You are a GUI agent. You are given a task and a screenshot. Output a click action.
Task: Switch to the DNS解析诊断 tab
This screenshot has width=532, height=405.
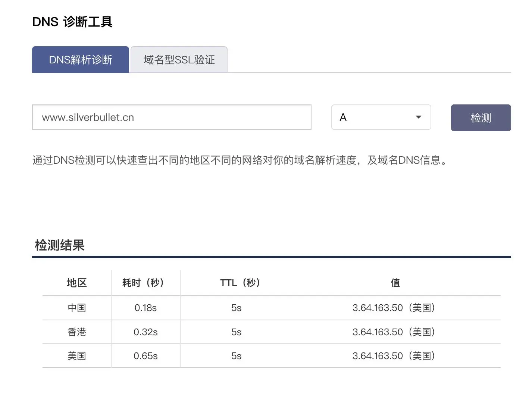pos(81,60)
